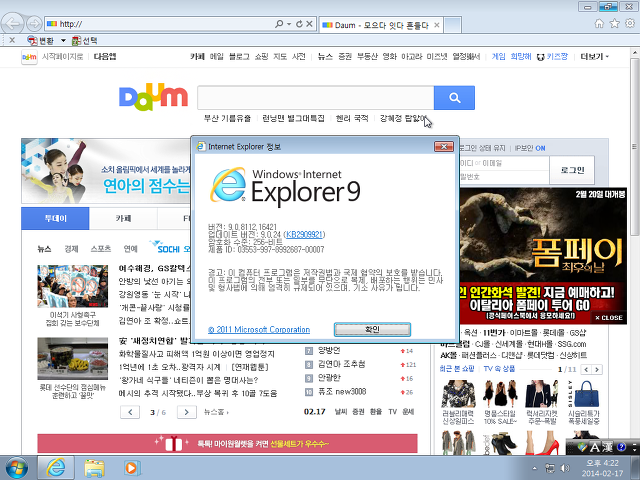Screen dimensions: 640x480
Task: Open 카페 in Daum top navigation
Action: click(197, 57)
